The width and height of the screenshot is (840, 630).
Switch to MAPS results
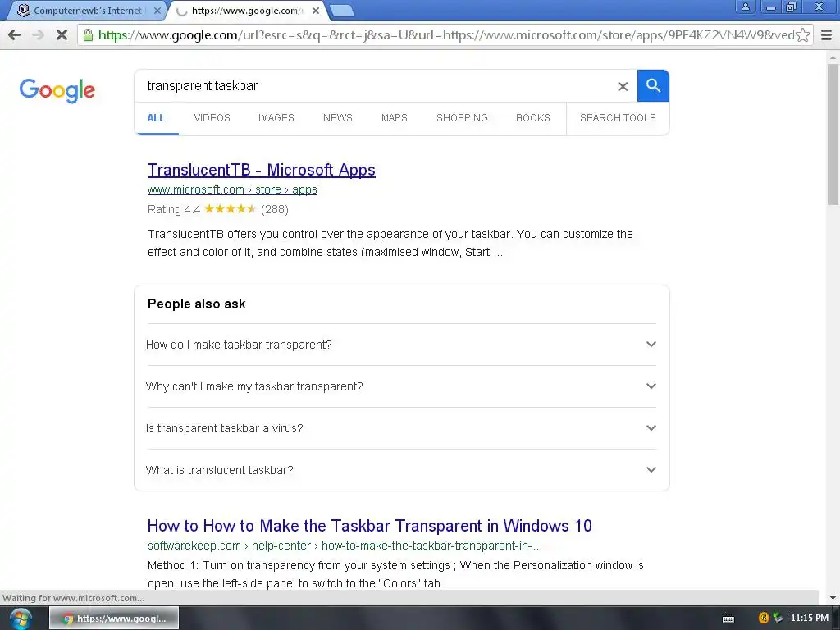pos(395,118)
